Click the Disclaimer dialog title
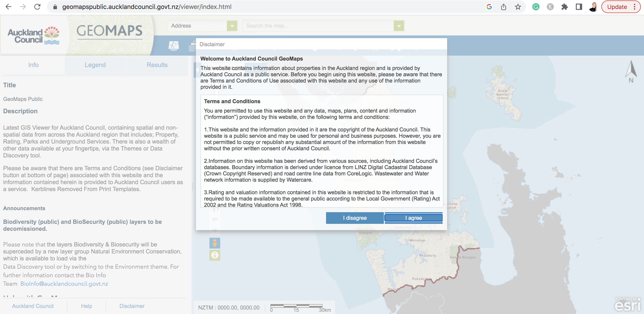Screen dimensions: 644x314 pyautogui.click(x=212, y=44)
